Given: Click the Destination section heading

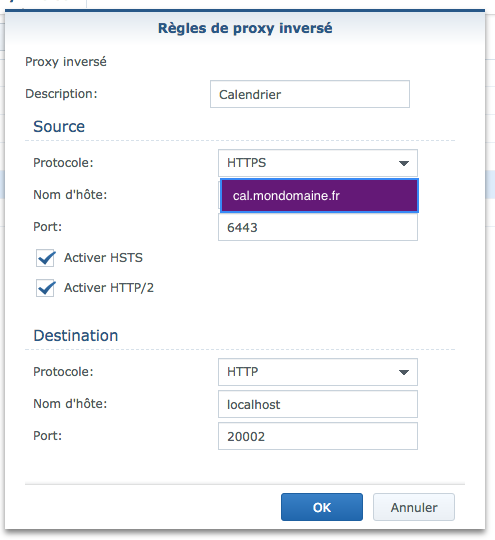Looking at the screenshot, I should (76, 335).
